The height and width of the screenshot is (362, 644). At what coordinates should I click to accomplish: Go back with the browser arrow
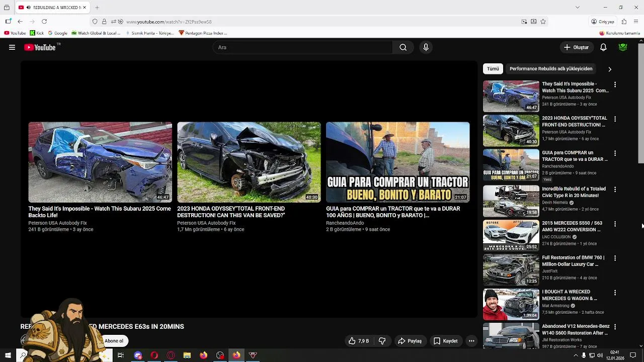20,22
